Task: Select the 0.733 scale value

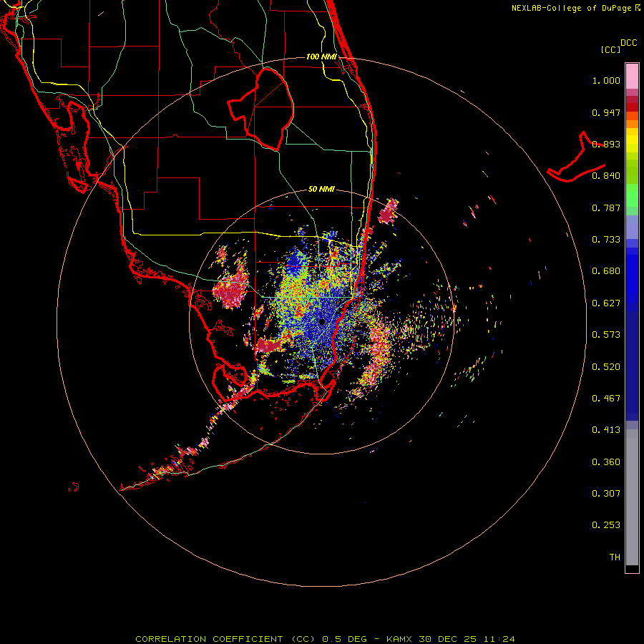Action: (606, 240)
